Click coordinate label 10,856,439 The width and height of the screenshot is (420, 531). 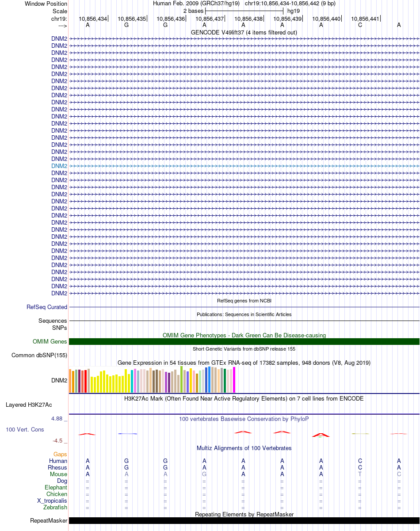click(x=287, y=19)
